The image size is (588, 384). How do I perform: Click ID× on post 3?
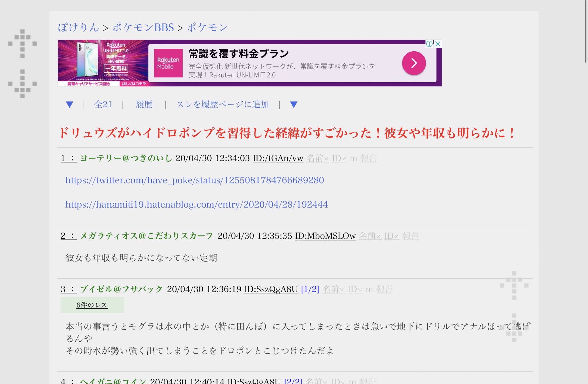(x=355, y=289)
